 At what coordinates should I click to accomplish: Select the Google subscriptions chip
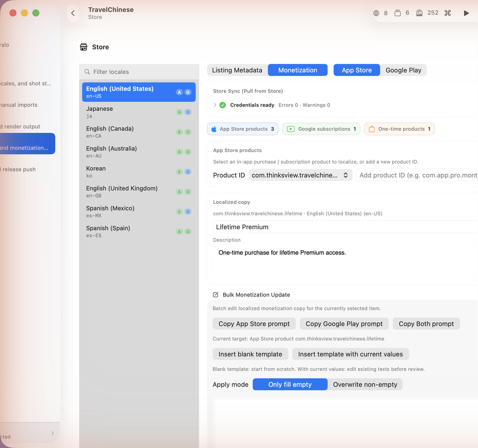pyautogui.click(x=321, y=129)
